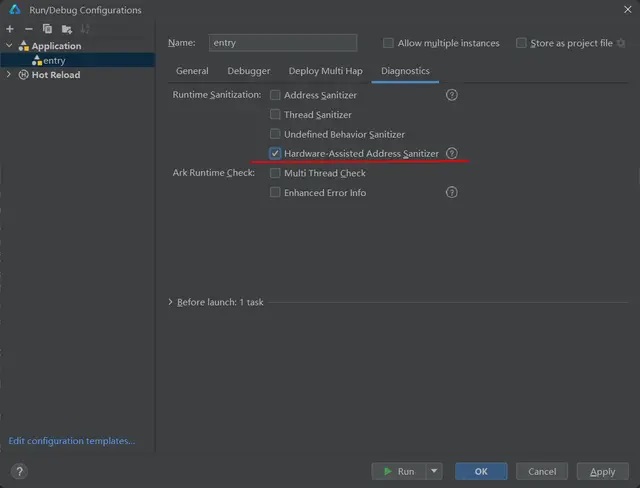Click the Copy Configuration icon
The width and height of the screenshot is (640, 488).
pyautogui.click(x=47, y=29)
